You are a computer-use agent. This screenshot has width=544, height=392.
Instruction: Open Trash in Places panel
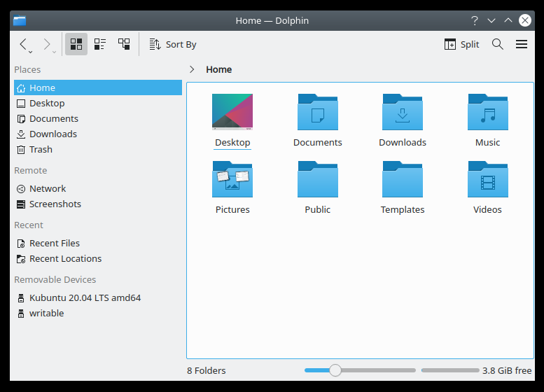(x=41, y=149)
